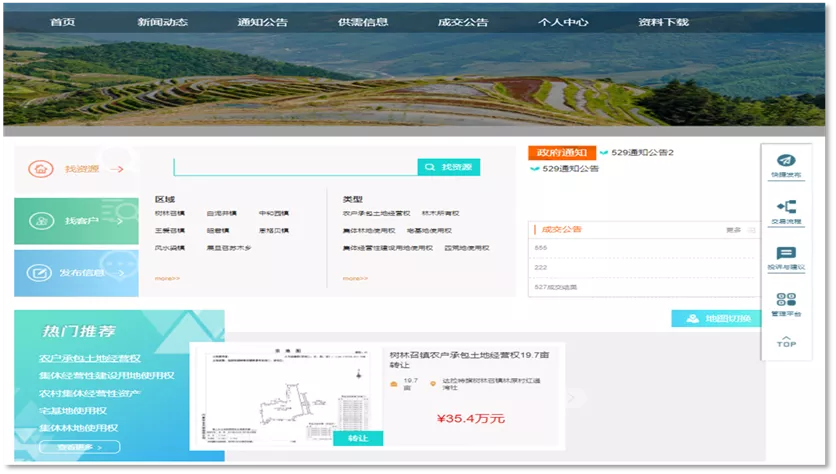This screenshot has width=836, height=474.
Task: Click the 转让 tag on the listing image
Action: tap(358, 438)
